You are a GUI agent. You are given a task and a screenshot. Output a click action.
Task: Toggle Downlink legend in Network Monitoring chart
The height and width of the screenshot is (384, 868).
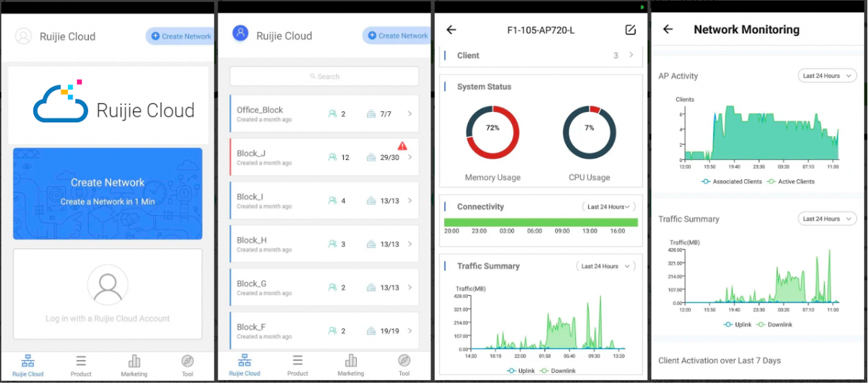(x=774, y=325)
